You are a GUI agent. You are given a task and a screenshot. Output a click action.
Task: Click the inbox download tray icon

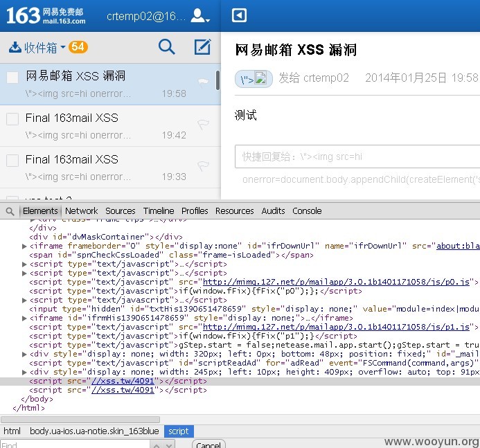[15, 48]
